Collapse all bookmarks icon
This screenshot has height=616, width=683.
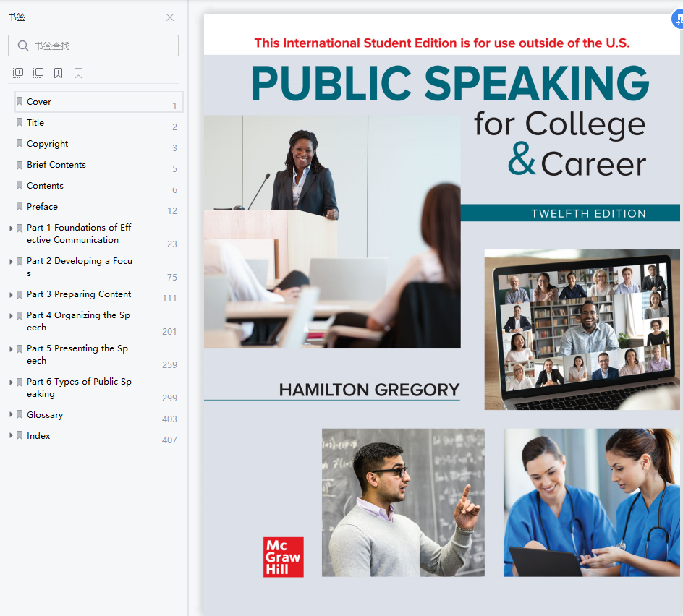pos(38,73)
